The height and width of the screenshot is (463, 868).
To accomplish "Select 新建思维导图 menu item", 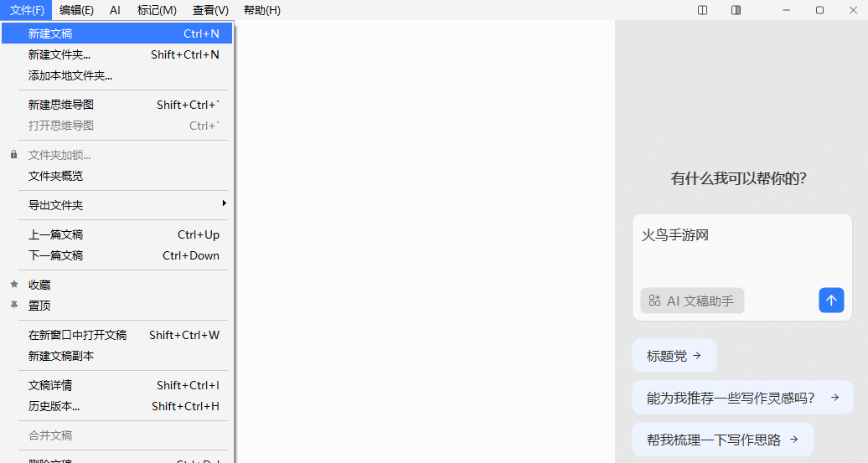I will (x=116, y=105).
